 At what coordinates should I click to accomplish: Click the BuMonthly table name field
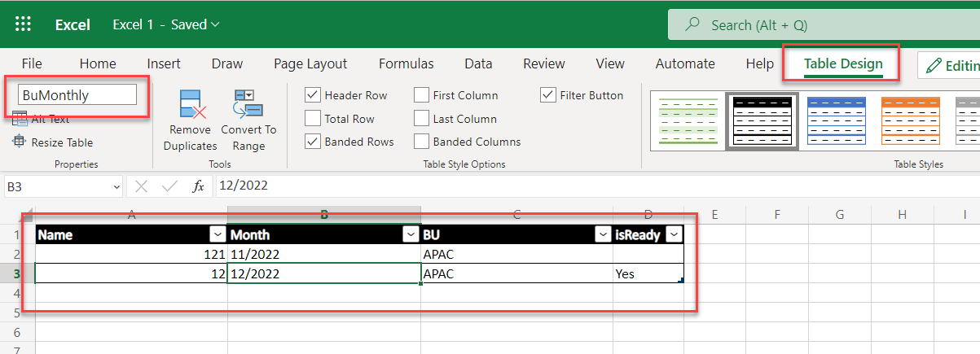tap(77, 95)
